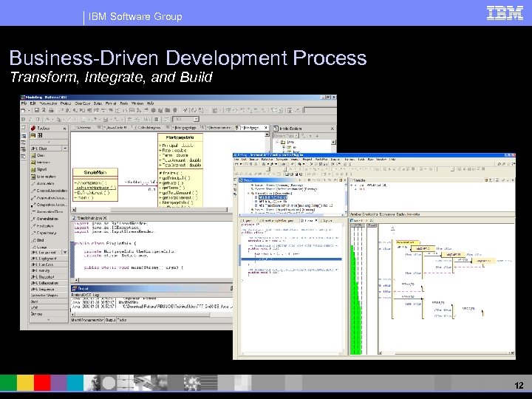
Task: Click Output panel horizontal scrollbar
Action: pyautogui.click(x=152, y=315)
